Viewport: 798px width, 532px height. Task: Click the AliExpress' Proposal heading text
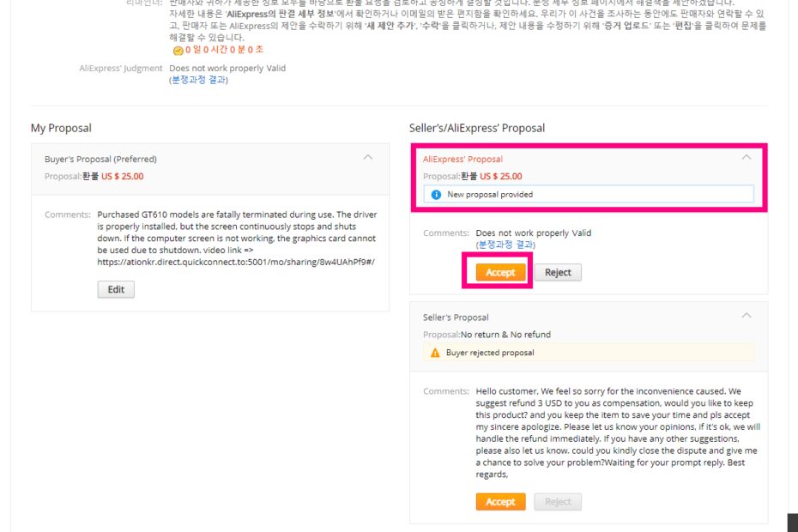pos(462,160)
